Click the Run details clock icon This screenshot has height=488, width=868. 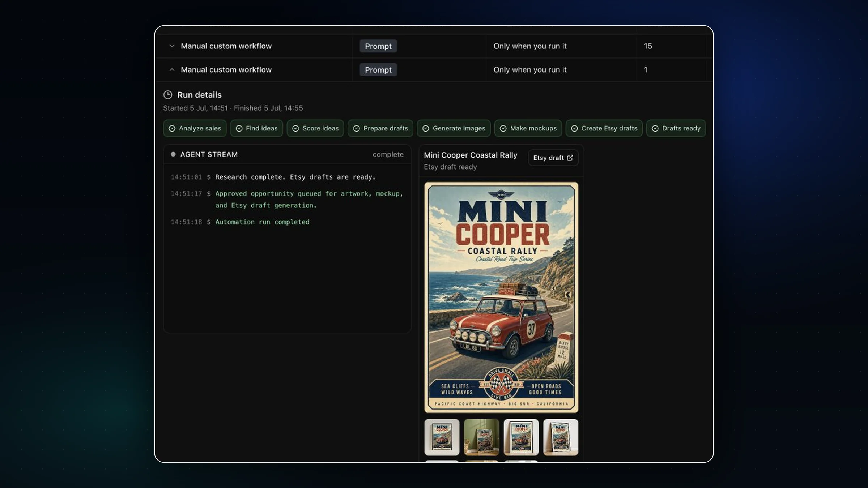(168, 95)
